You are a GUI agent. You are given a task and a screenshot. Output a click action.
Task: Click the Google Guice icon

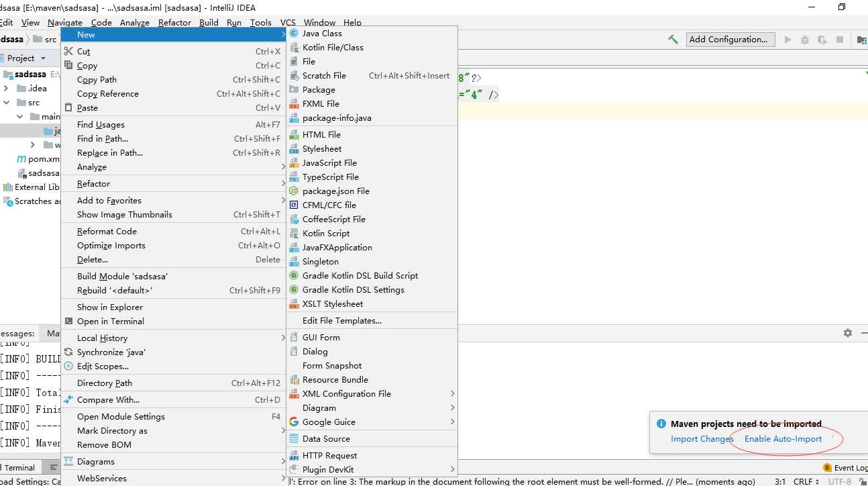pos(294,422)
